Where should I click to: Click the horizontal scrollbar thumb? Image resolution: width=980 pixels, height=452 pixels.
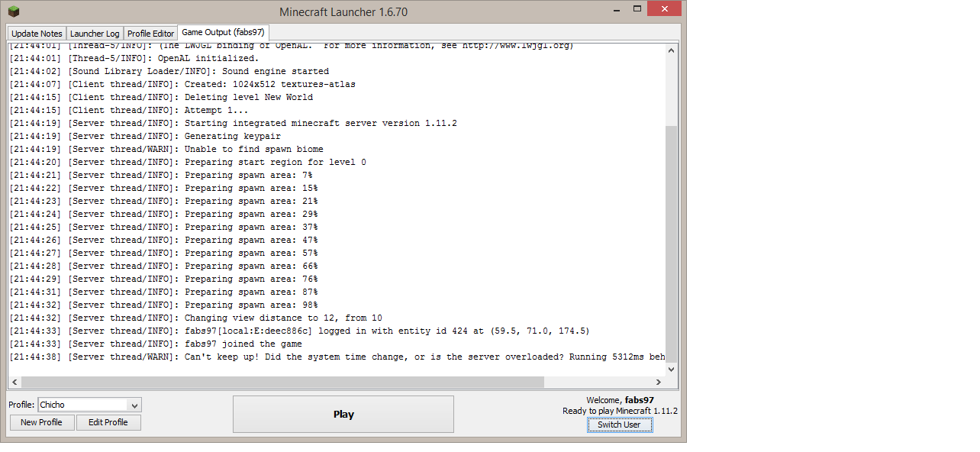pos(283,382)
